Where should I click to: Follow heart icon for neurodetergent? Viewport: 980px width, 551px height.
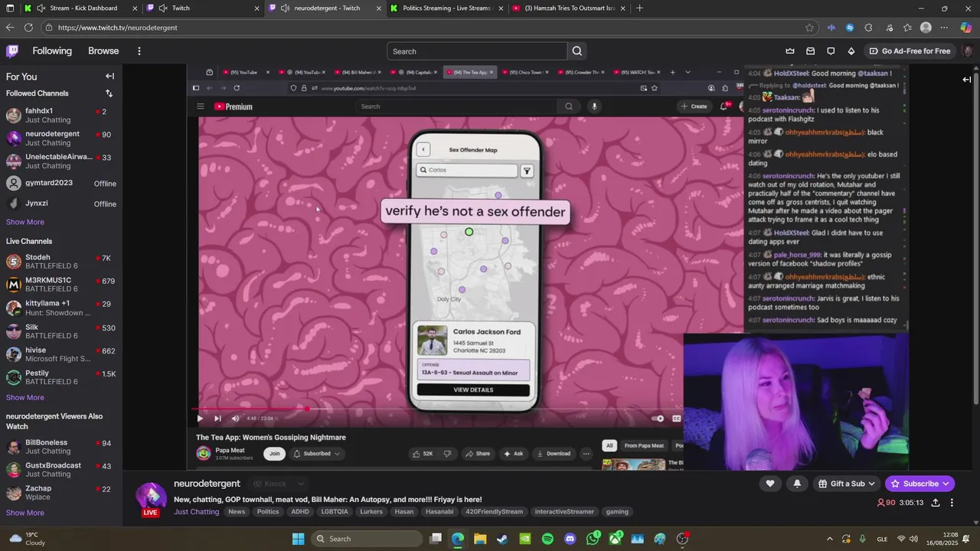pyautogui.click(x=770, y=484)
